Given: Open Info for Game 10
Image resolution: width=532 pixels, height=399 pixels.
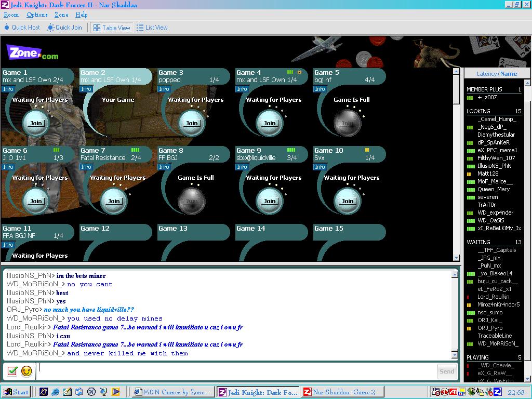Looking at the screenshot, I should point(320,167).
